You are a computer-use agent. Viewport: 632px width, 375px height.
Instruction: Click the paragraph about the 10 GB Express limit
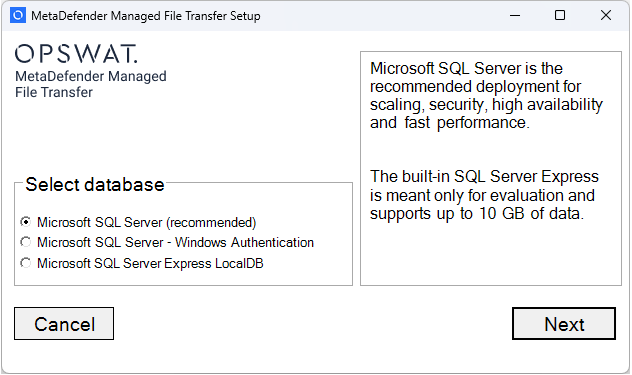pos(484,195)
